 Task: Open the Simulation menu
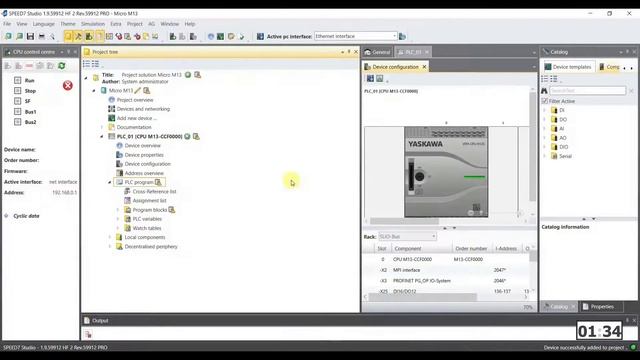click(93, 24)
